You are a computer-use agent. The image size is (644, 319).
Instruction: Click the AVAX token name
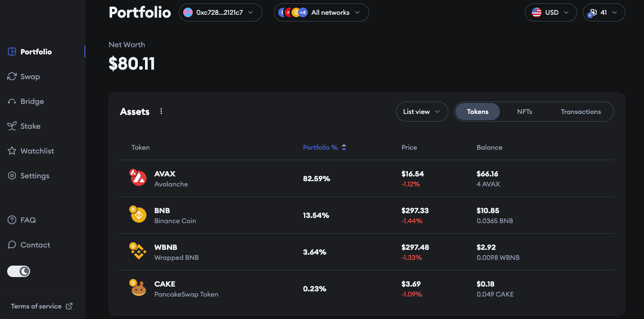pyautogui.click(x=165, y=174)
